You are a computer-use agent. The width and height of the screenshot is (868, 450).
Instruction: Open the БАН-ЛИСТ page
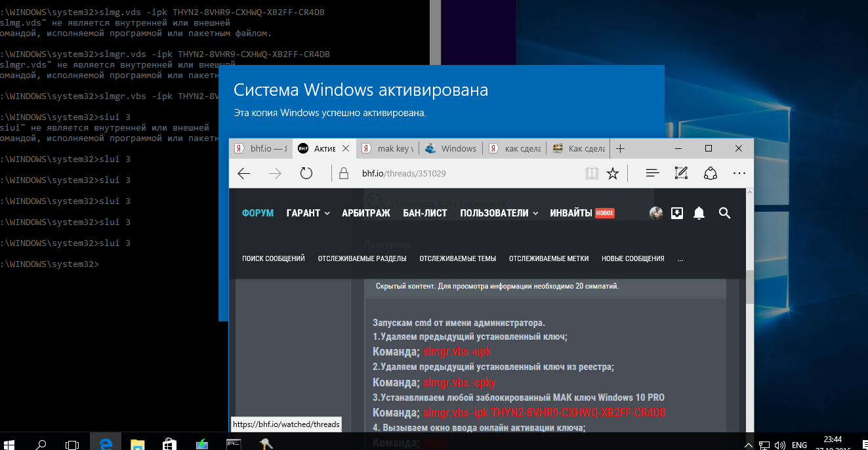click(425, 213)
